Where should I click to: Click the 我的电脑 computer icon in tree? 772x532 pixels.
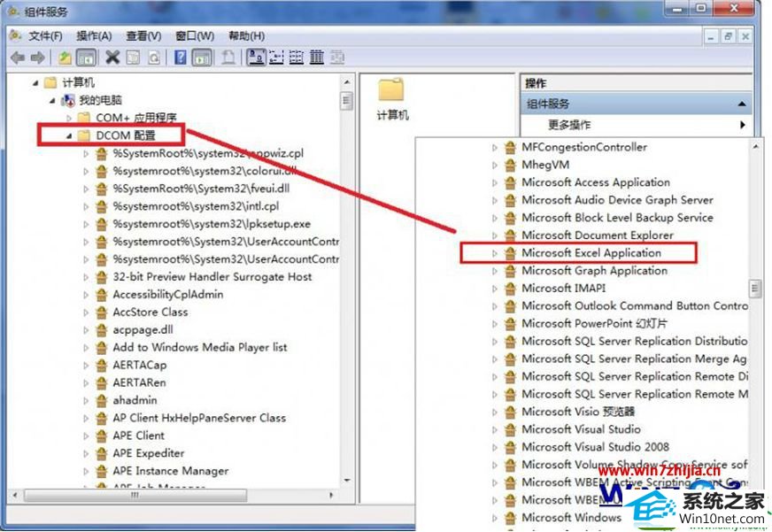pyautogui.click(x=68, y=100)
